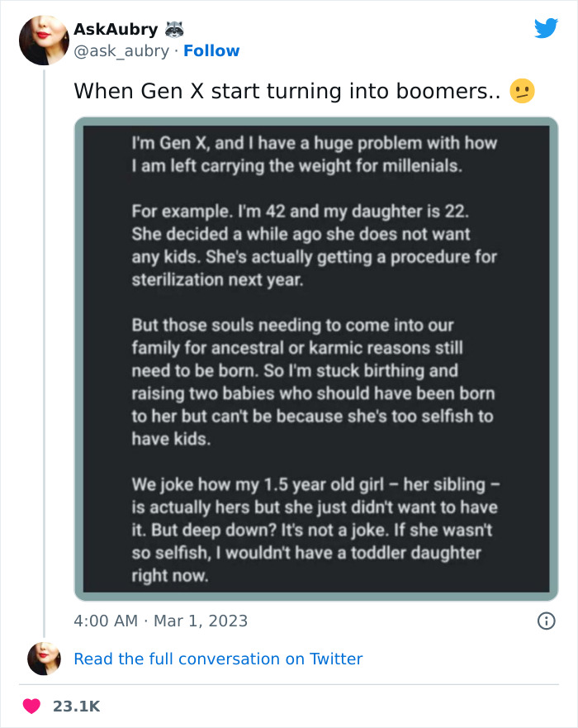
Task: Click the Twitter bird icon
Action: pos(546,28)
